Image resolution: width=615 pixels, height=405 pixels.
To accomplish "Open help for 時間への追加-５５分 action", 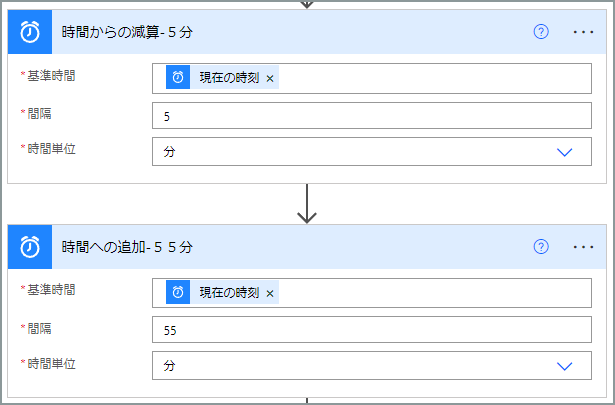I will pos(541,247).
